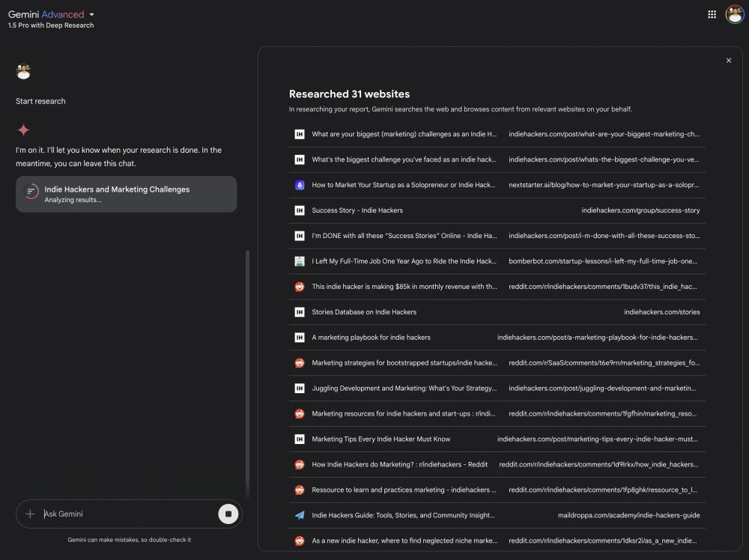The height and width of the screenshot is (560, 749).
Task: Open 'This indie hacker is making $85k' result
Action: [404, 287]
